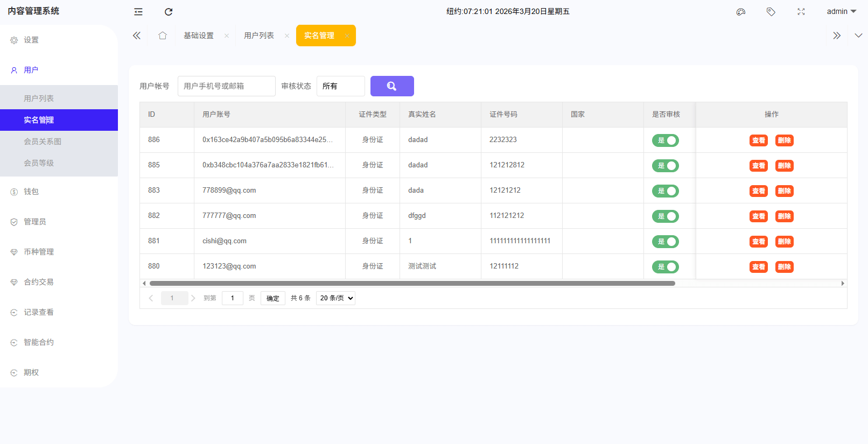Open the theme palette icon
The image size is (868, 444).
[x=741, y=12]
